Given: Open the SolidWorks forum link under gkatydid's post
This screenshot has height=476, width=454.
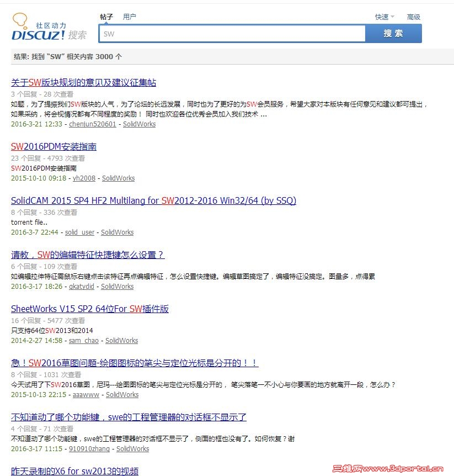Looking at the screenshot, I should (117, 286).
